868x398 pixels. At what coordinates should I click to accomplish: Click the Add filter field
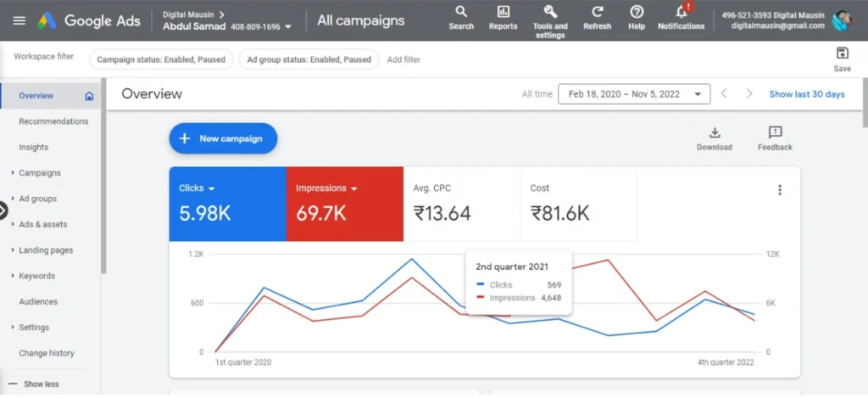coord(403,59)
